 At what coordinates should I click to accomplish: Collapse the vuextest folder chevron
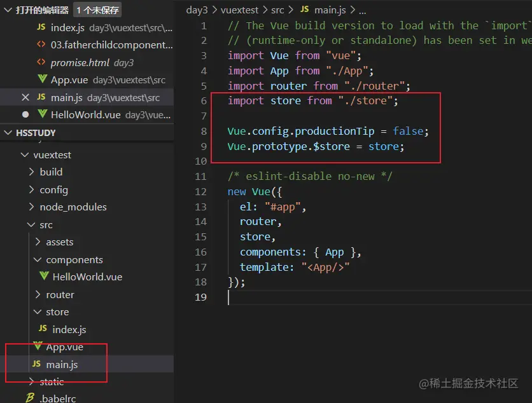pyautogui.click(x=25, y=155)
